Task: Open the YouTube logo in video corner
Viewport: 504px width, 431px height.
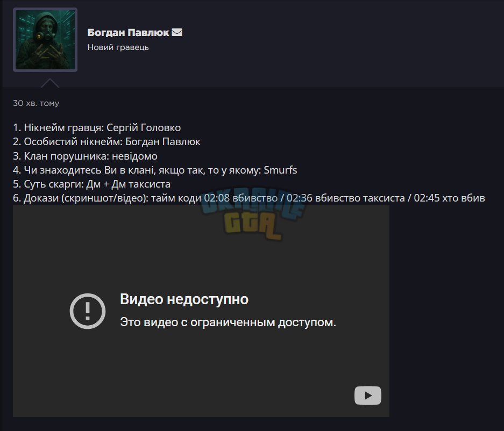Action: point(368,396)
